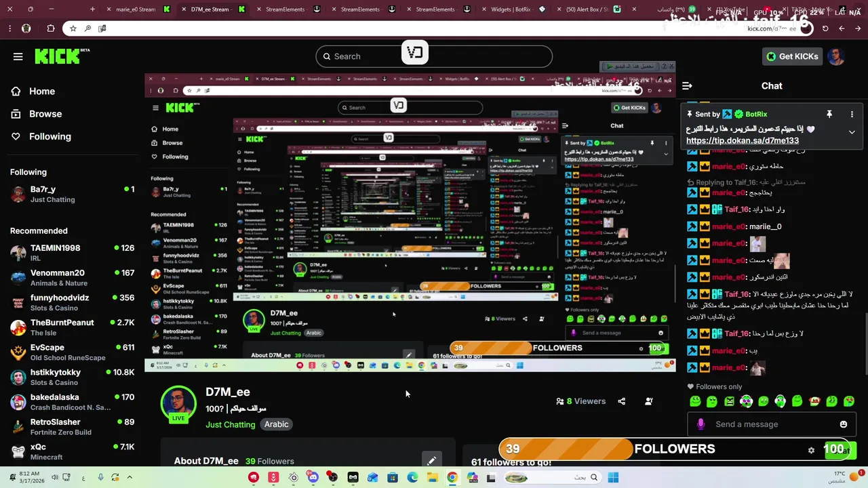Insert the angry square green emote
The width and height of the screenshot is (868, 488).
click(729, 401)
